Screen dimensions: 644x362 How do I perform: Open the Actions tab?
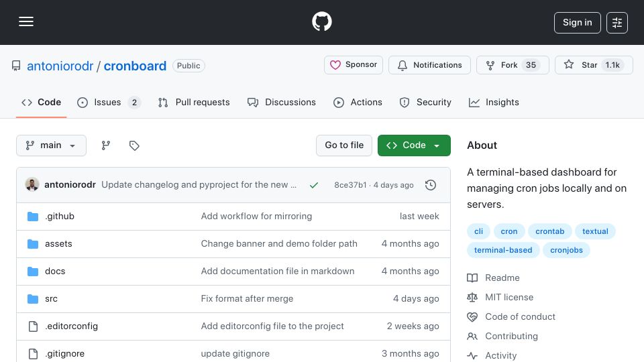358,102
